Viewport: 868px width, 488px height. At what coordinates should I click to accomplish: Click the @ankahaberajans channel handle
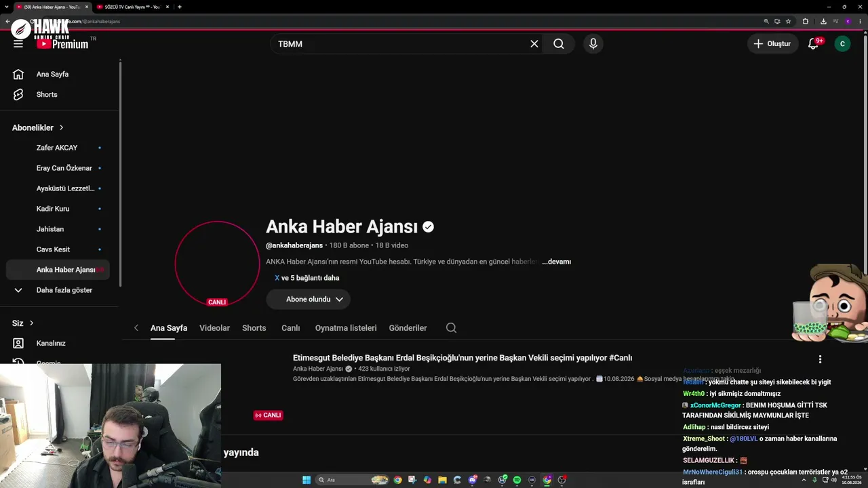294,245
